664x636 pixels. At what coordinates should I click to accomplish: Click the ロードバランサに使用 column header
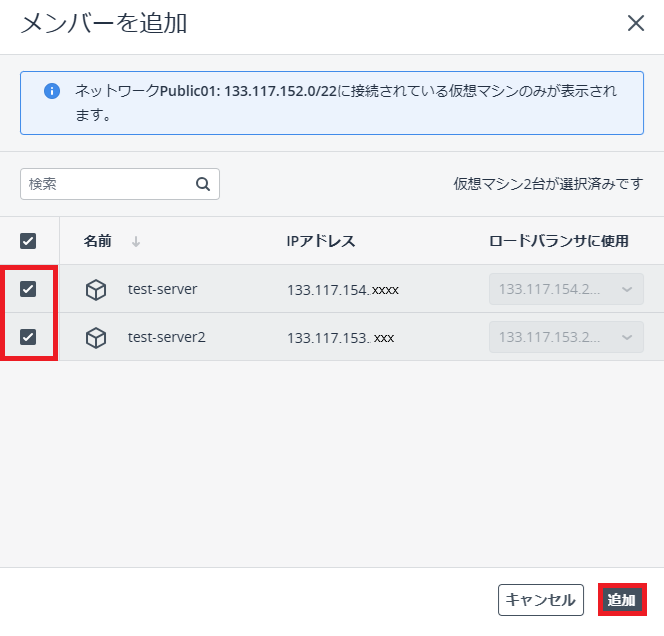pos(559,241)
